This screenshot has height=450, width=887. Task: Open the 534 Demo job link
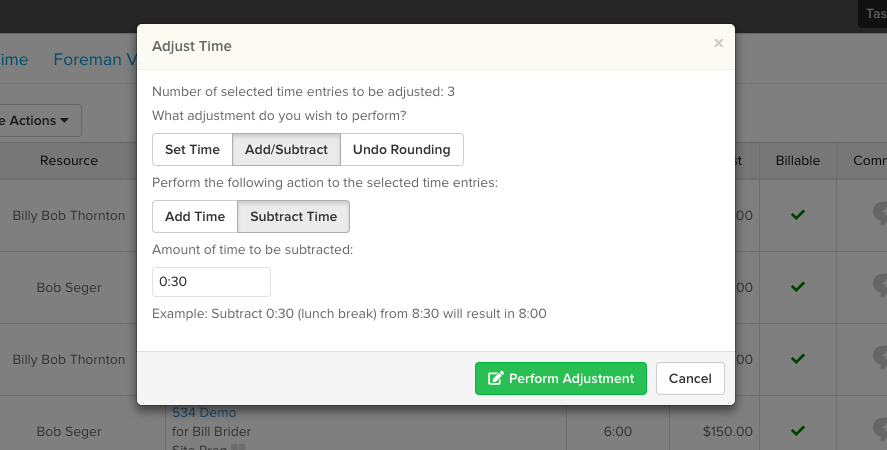click(x=204, y=413)
